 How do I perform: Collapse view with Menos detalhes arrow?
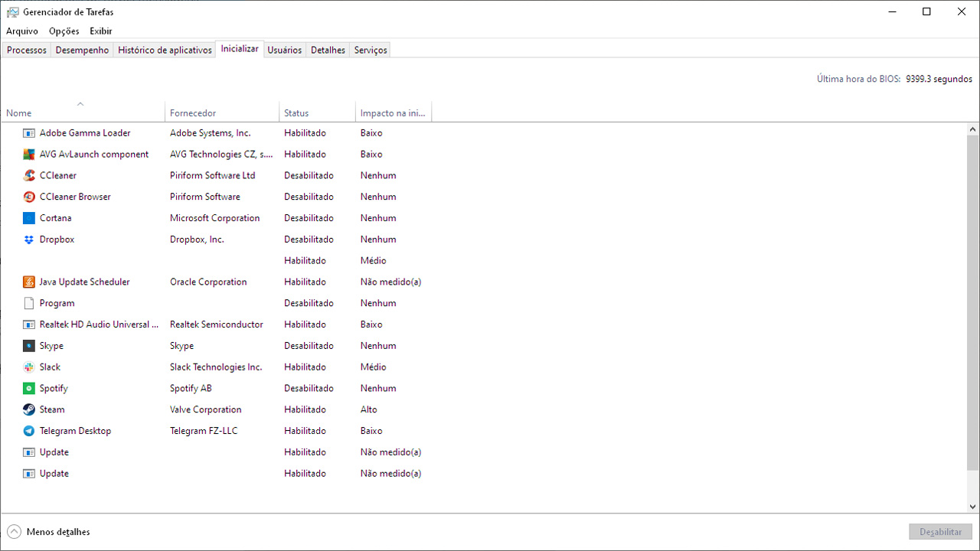coord(14,532)
